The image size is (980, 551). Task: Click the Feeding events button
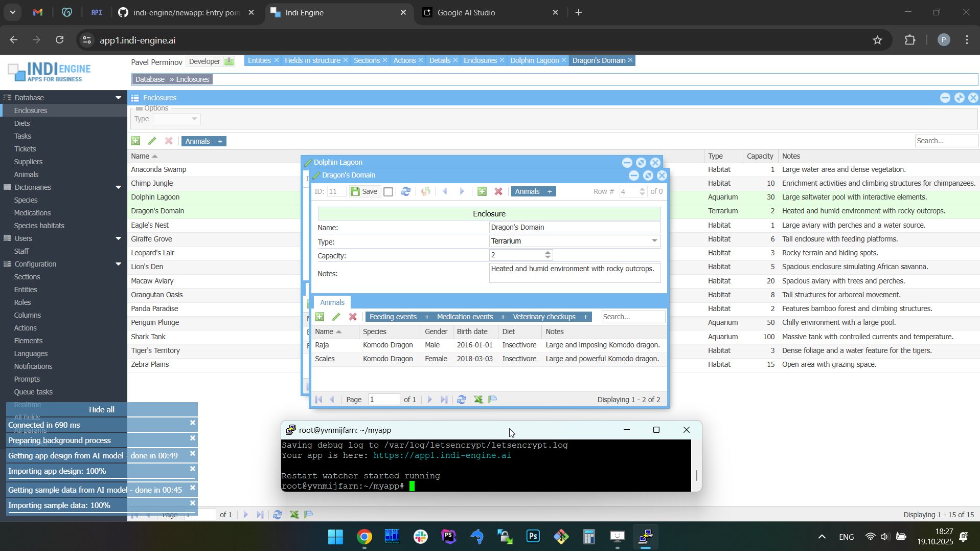tap(393, 317)
